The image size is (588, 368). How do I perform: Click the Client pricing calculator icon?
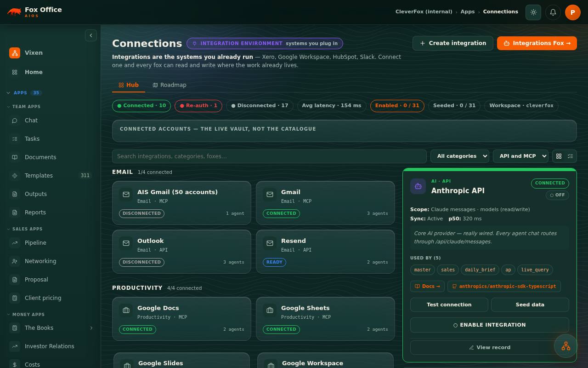coord(15,298)
